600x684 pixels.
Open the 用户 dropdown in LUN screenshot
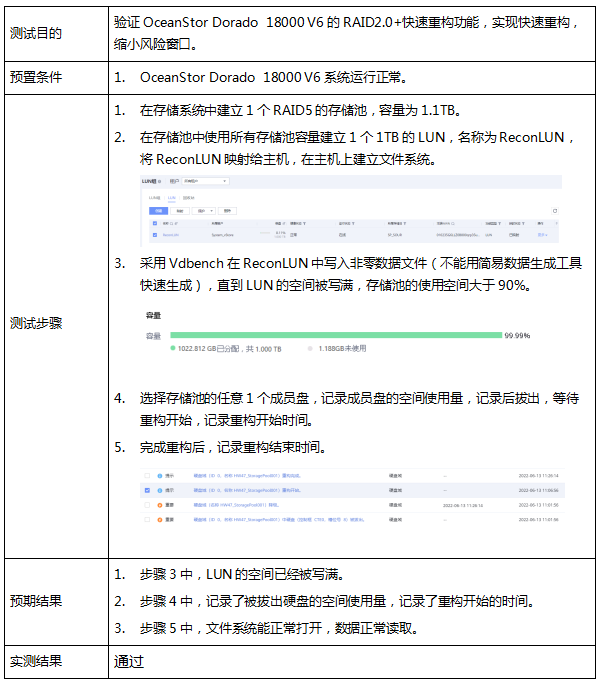coord(206,181)
